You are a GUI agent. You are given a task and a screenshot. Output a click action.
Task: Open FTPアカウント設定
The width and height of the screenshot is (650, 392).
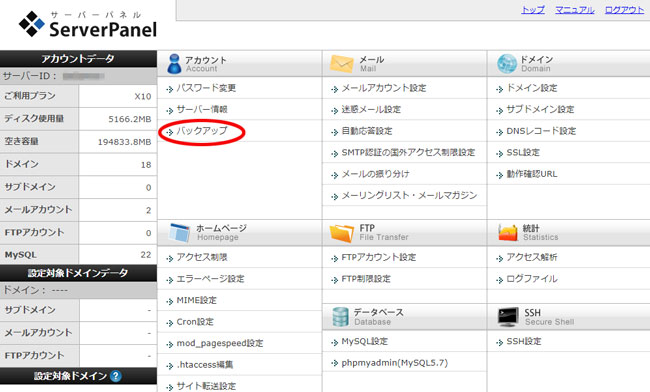378,257
